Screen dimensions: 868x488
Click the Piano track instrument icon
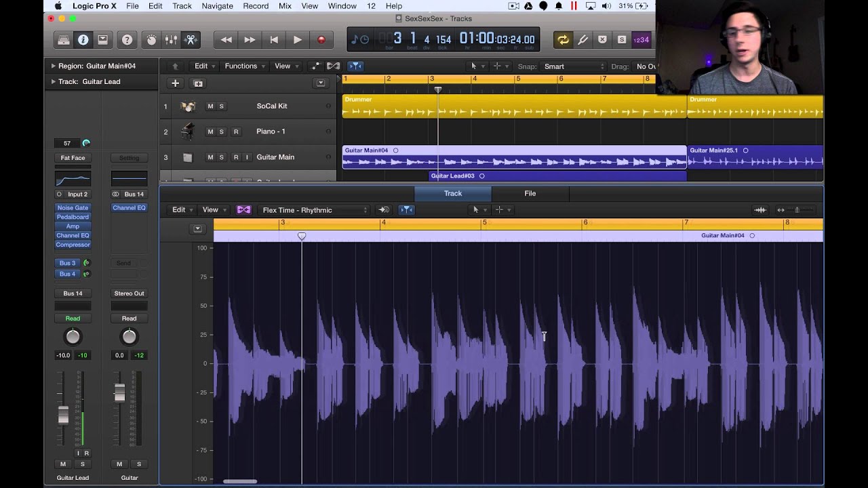tap(188, 131)
